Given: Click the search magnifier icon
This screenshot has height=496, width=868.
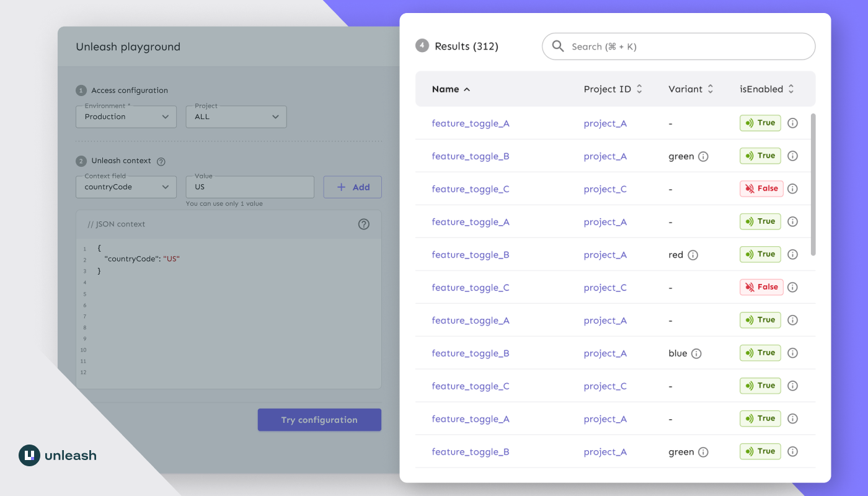Looking at the screenshot, I should tap(557, 46).
